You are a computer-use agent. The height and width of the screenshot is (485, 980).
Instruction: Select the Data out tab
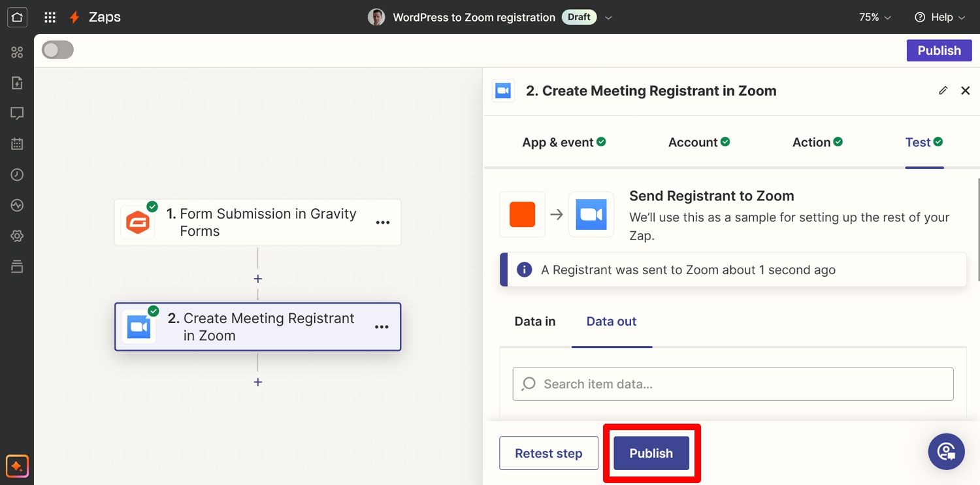[x=612, y=321]
